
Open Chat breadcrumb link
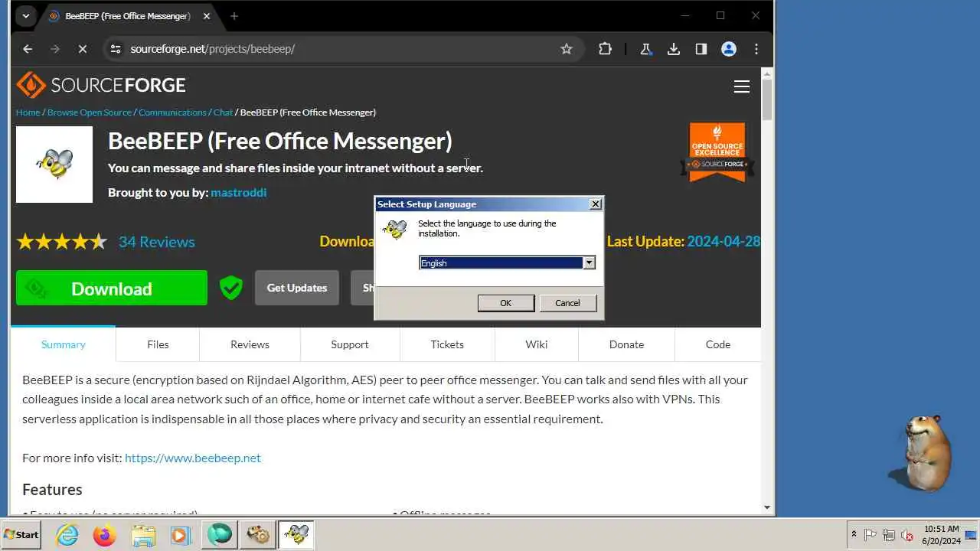(223, 112)
